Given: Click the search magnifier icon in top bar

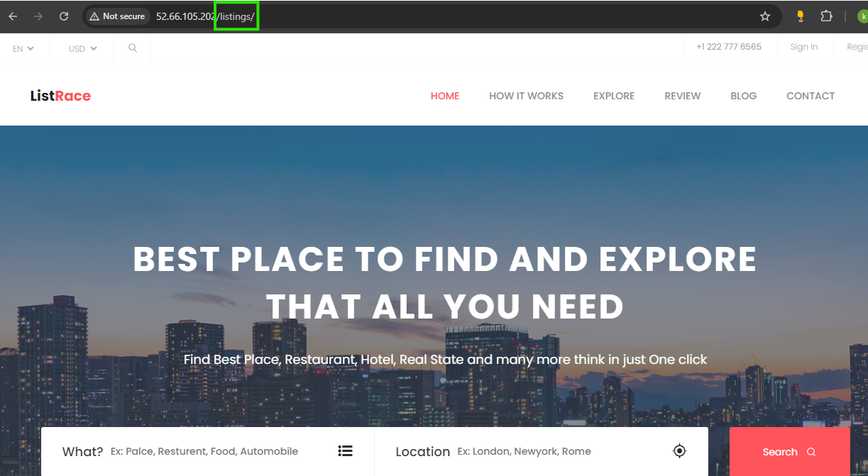Looking at the screenshot, I should [x=133, y=48].
